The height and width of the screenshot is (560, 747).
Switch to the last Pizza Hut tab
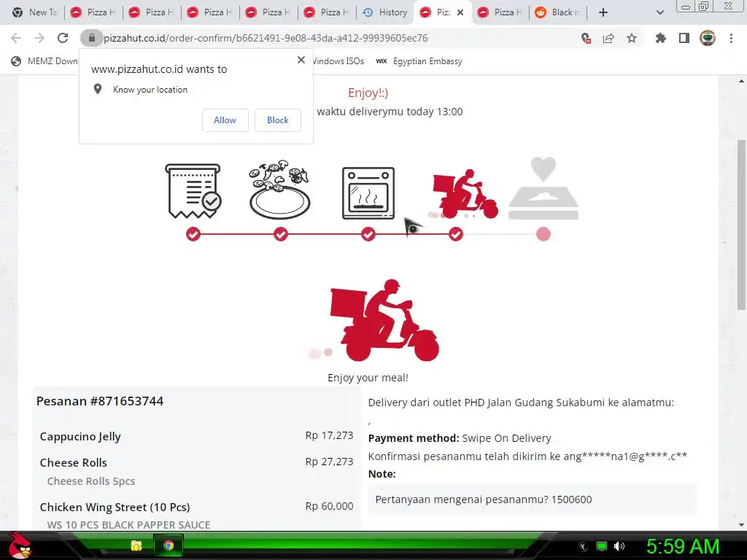(500, 12)
